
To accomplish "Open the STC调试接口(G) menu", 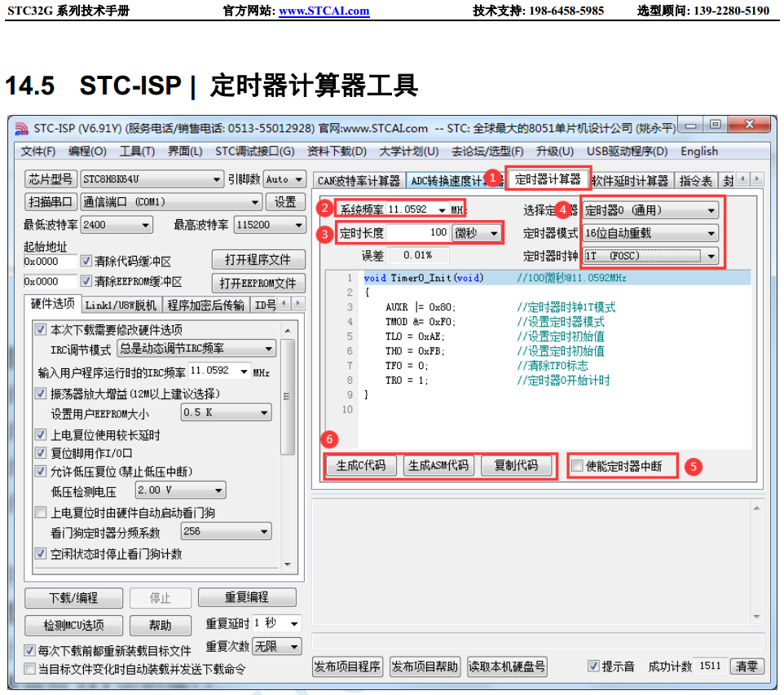I will coord(254,152).
